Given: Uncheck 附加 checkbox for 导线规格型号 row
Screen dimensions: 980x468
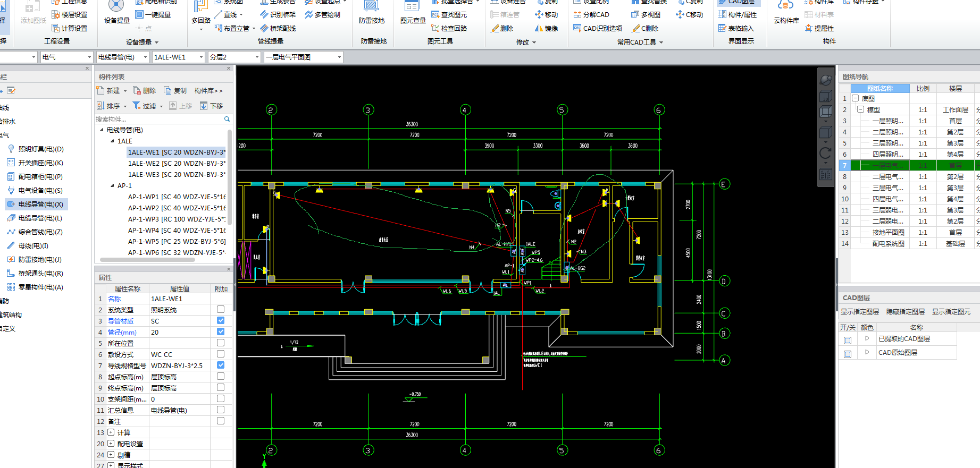Looking at the screenshot, I should (x=221, y=365).
